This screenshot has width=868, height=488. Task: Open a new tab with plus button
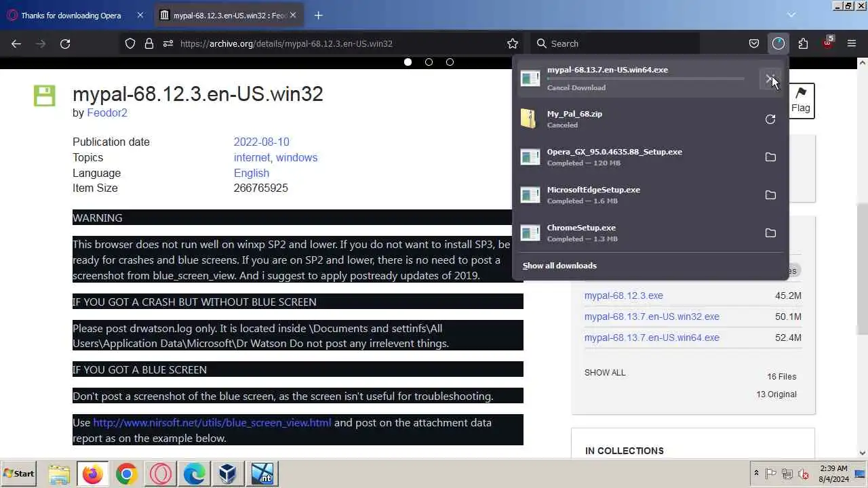tap(318, 15)
